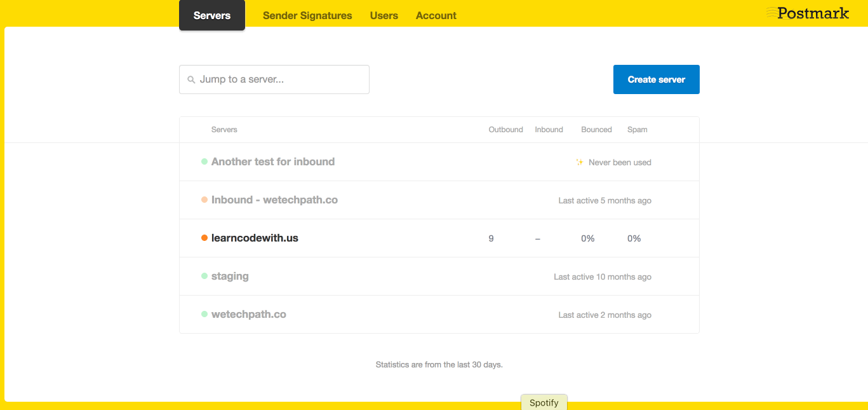Open Another test for inbound server
This screenshot has height=410, width=868.
coord(273,162)
